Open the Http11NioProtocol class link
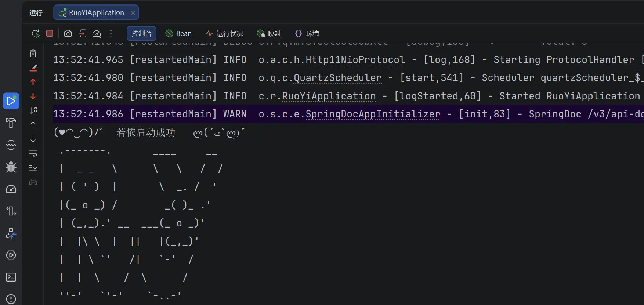 click(355, 60)
